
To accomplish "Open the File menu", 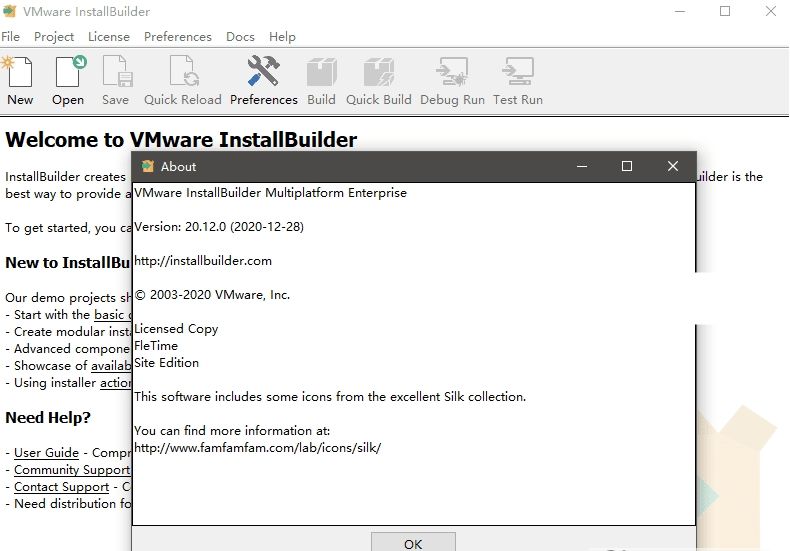I will tap(11, 37).
